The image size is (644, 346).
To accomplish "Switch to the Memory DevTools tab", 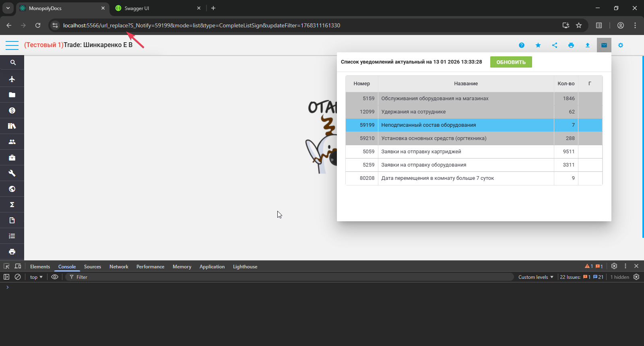I will point(182,267).
